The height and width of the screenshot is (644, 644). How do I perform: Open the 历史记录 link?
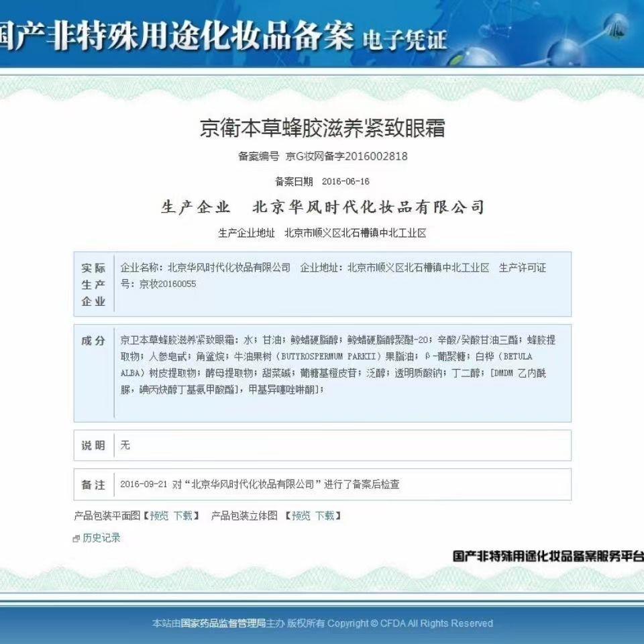click(101, 537)
